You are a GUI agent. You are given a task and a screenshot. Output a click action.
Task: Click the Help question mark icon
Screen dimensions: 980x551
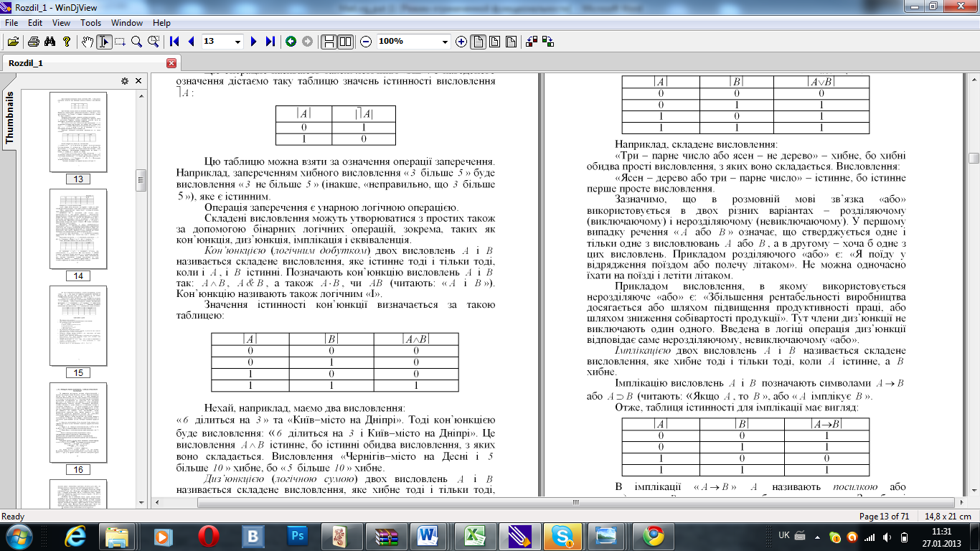click(66, 42)
